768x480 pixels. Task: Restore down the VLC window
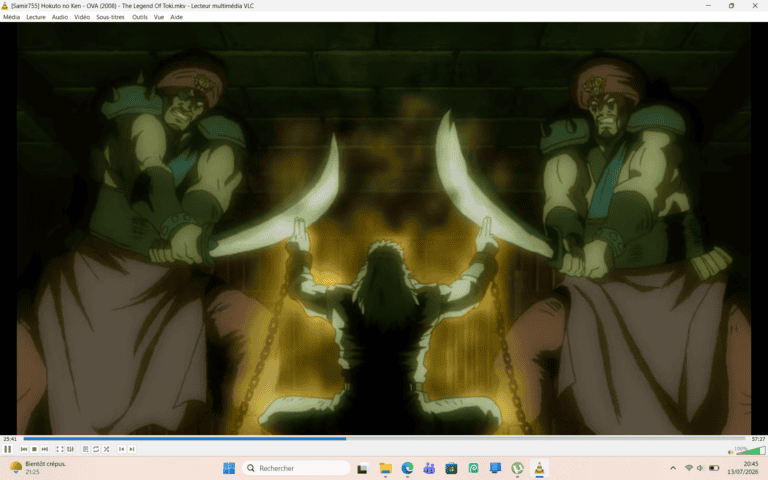tap(731, 6)
